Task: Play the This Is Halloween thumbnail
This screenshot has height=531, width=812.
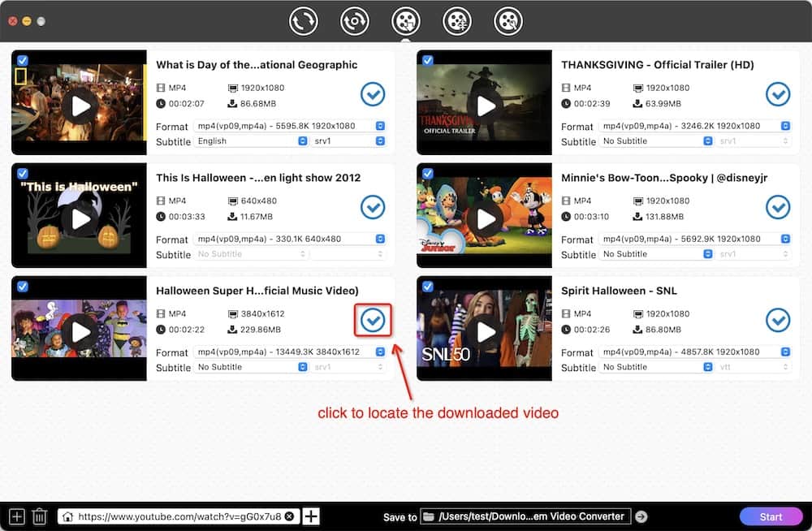Action: 80,219
